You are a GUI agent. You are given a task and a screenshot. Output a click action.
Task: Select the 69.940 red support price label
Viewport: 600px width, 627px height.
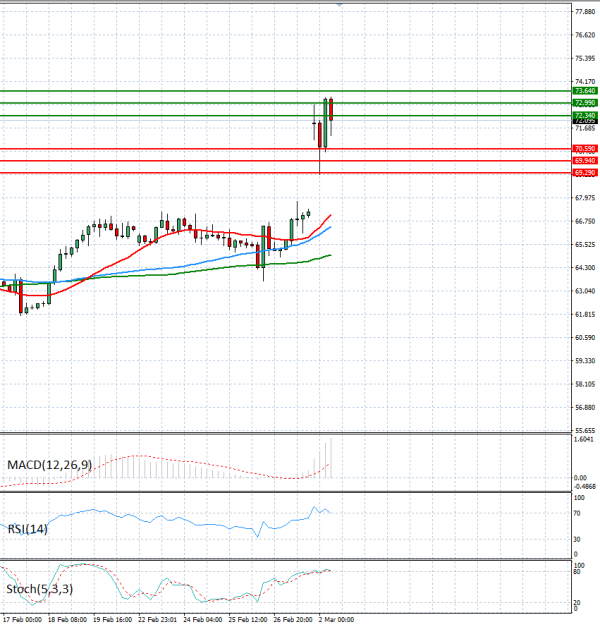coord(585,160)
